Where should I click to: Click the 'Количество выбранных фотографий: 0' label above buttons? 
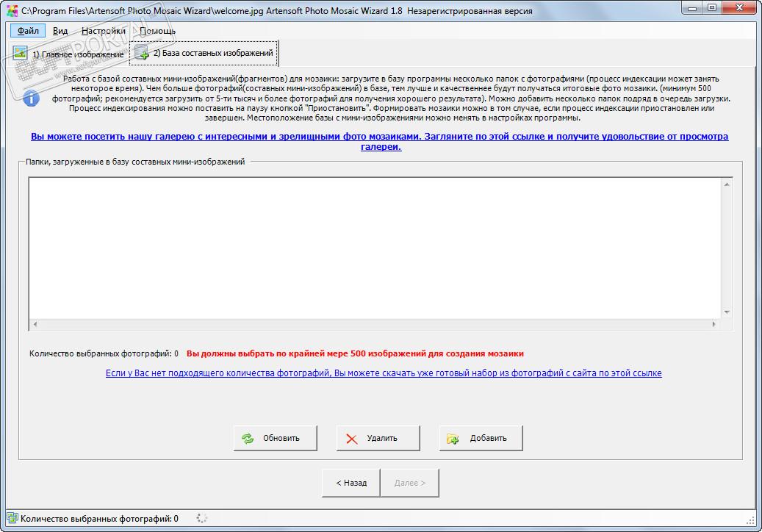[104, 353]
